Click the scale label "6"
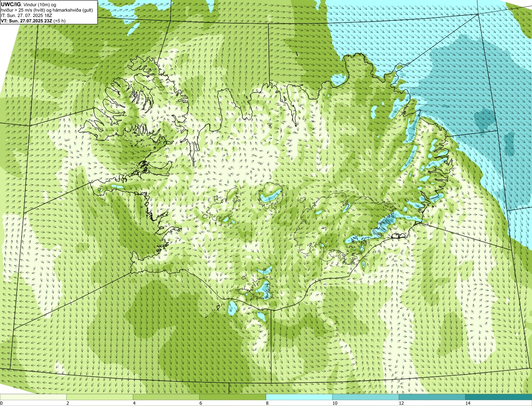532x406 pixels. 200,403
